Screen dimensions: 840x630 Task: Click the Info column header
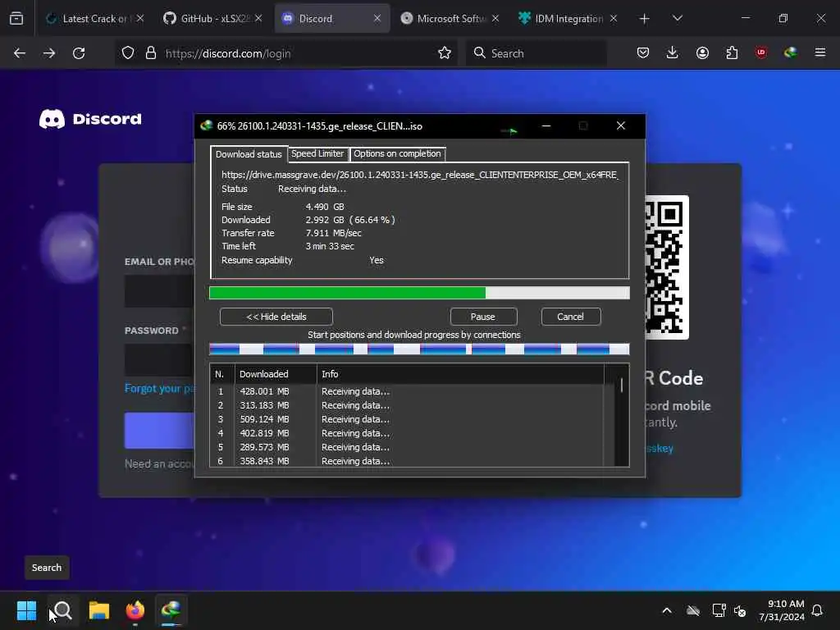461,374
